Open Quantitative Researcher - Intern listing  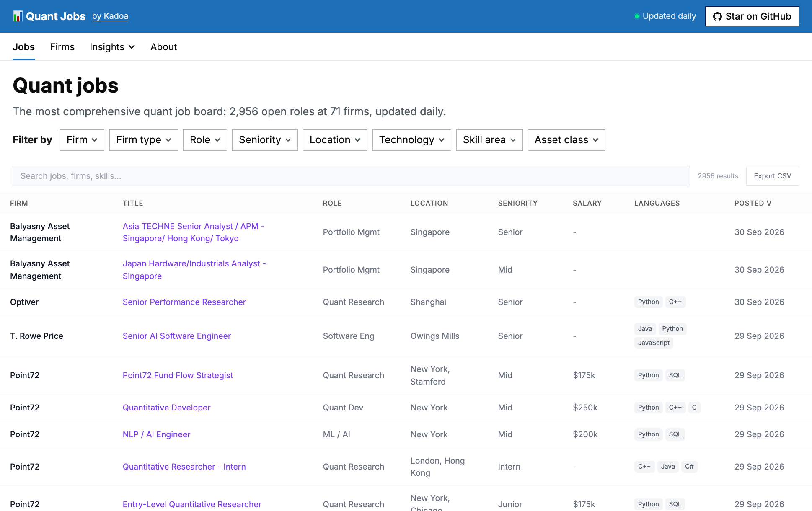coord(184,467)
